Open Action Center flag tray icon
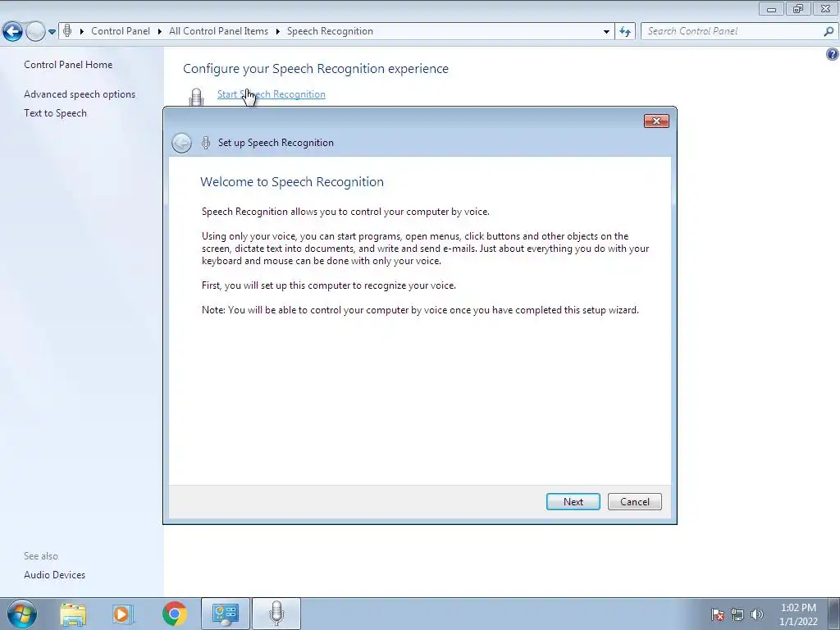 (717, 614)
